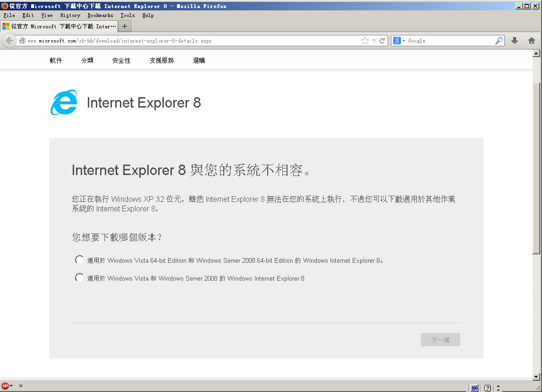The image size is (542, 392).
Task: Open the language bar help icon
Action: (x=487, y=388)
